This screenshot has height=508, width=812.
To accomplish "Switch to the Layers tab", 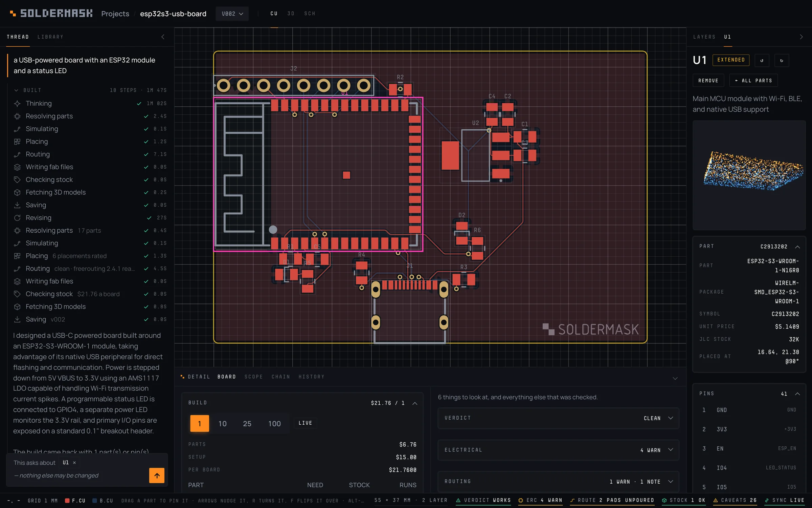I will click(x=704, y=37).
